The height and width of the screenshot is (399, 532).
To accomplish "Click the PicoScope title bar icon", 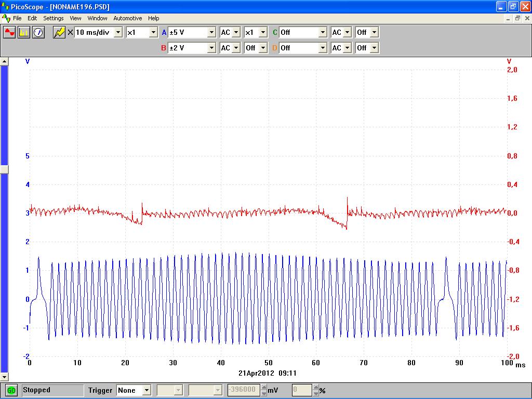I will (x=6, y=7).
